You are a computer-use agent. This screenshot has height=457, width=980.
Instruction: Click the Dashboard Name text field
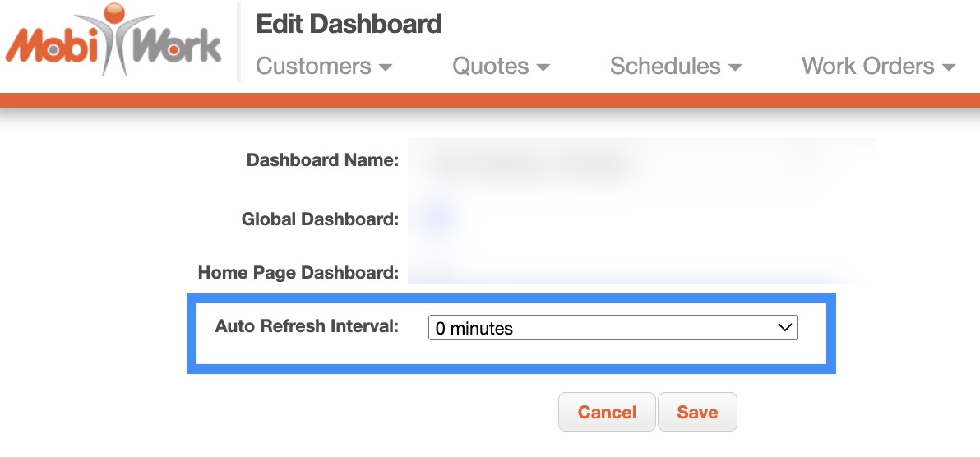(x=641, y=161)
